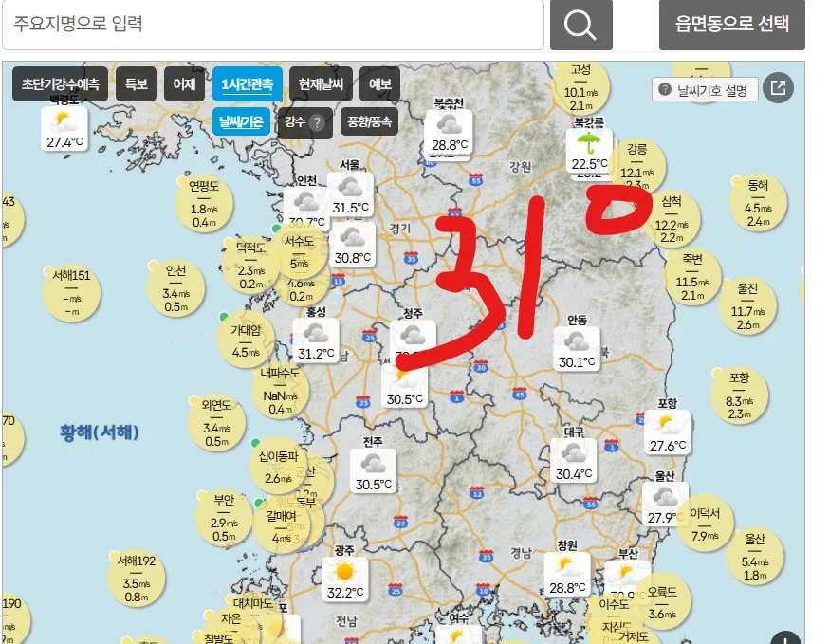Click the 인천 sea buoy showing 3.4㎧

click(176, 288)
